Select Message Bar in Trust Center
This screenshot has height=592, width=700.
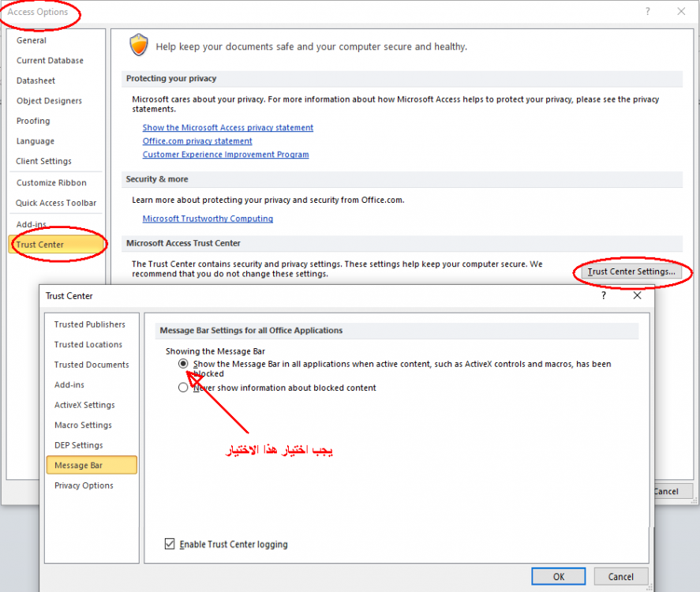(92, 465)
